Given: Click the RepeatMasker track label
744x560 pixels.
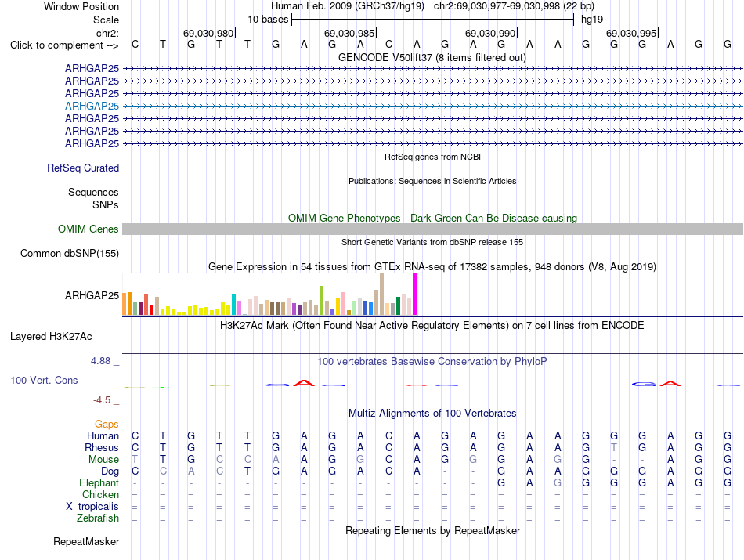Looking at the screenshot, I should (86, 541).
